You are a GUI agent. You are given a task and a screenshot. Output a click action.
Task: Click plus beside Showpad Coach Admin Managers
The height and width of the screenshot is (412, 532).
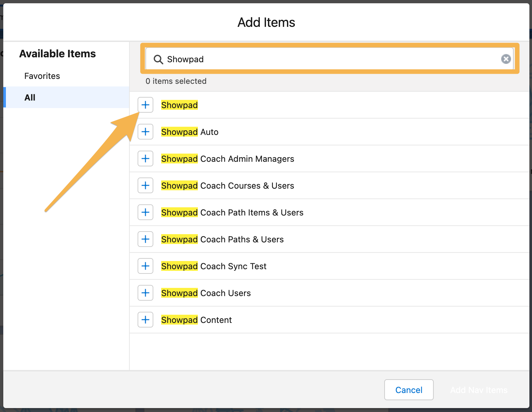point(145,159)
